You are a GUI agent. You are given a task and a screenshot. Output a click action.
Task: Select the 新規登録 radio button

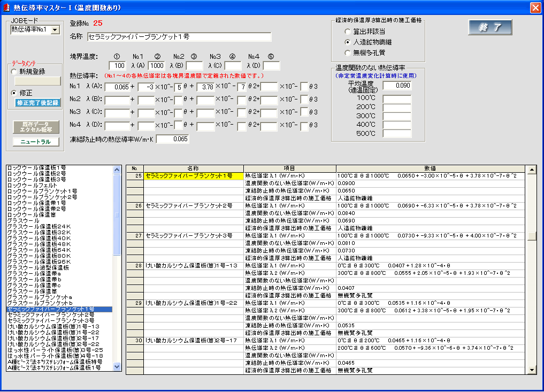(x=14, y=72)
